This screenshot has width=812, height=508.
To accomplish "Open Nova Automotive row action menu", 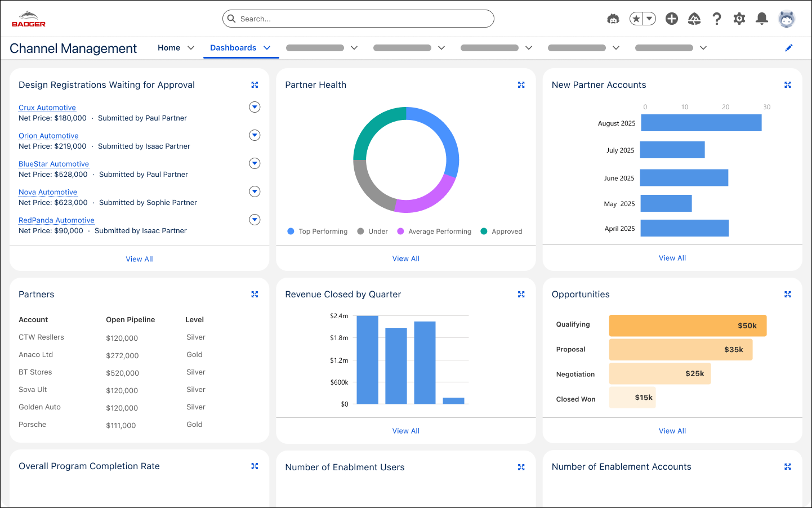I will 255,191.
